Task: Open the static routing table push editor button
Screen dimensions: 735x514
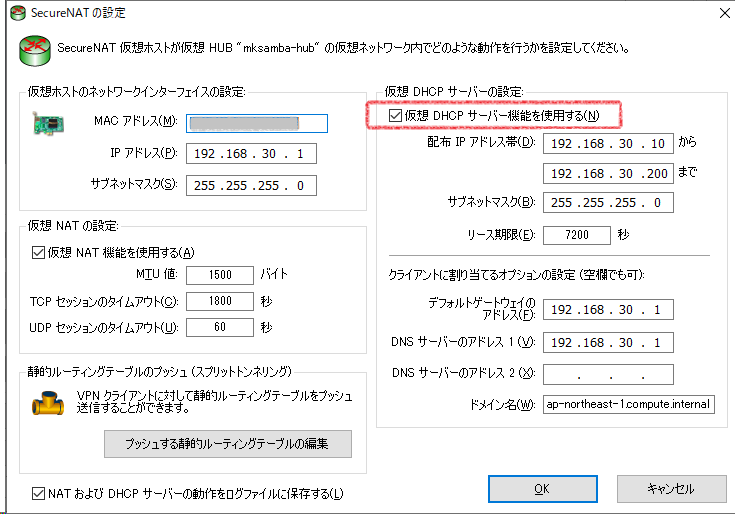Action: [228, 443]
